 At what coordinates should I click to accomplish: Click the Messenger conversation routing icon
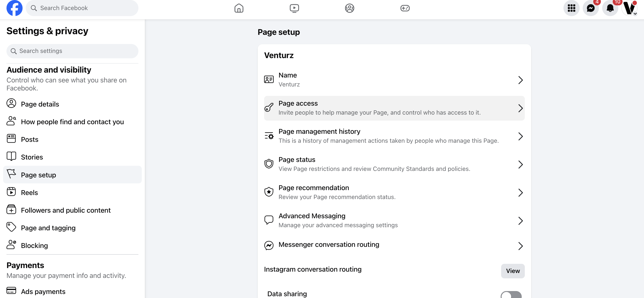pyautogui.click(x=269, y=246)
